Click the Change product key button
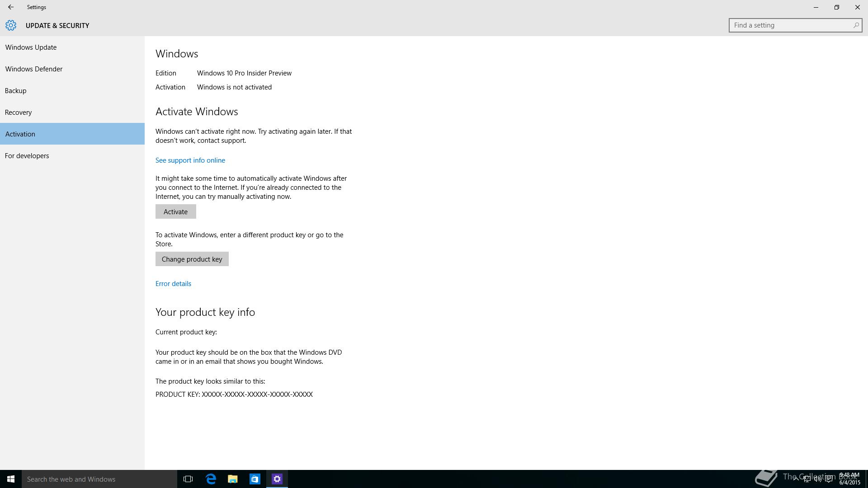Viewport: 868px width, 488px height. [192, 259]
